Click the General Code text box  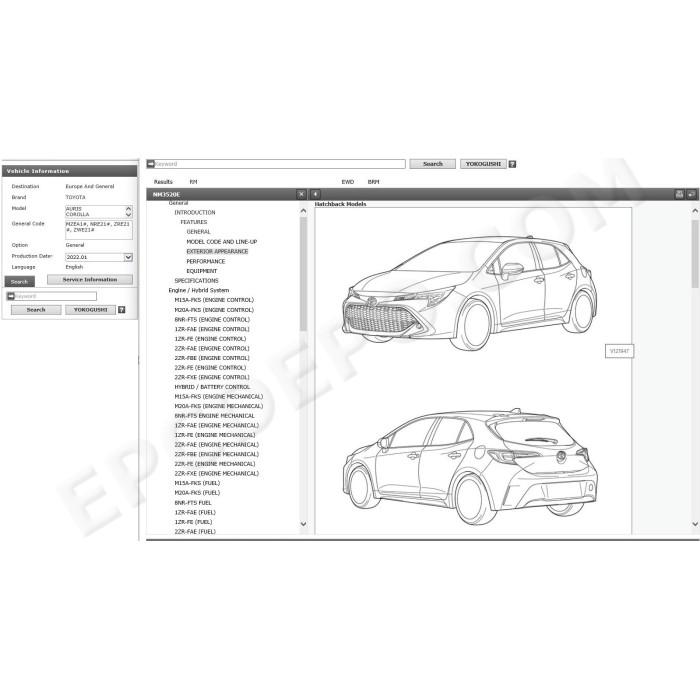pyautogui.click(x=99, y=229)
